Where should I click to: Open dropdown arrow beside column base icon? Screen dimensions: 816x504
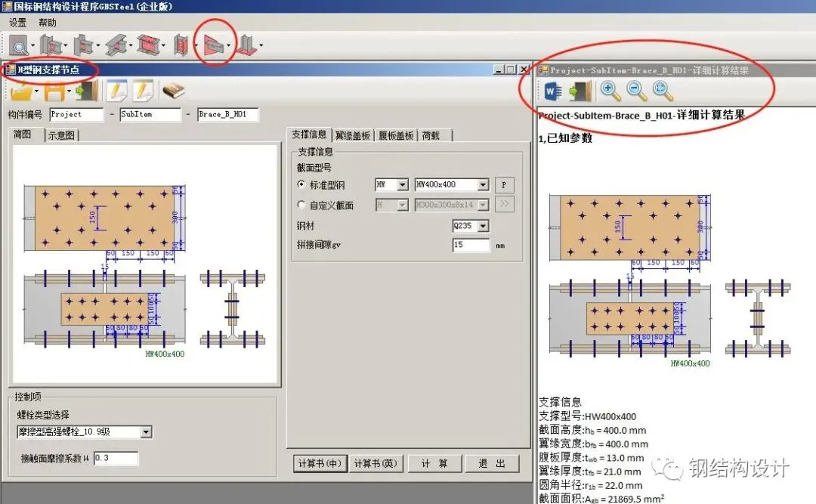point(261,45)
